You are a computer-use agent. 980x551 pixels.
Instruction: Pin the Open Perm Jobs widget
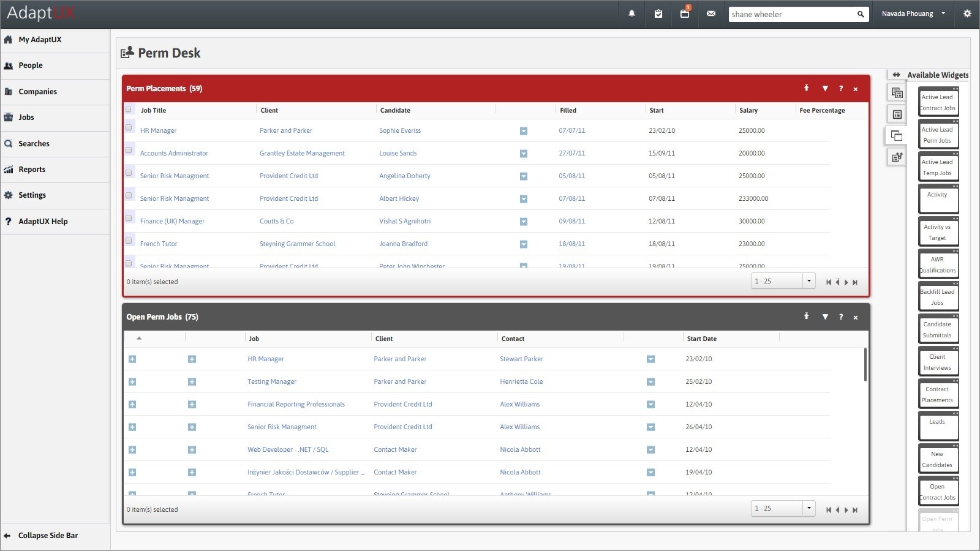click(x=807, y=317)
